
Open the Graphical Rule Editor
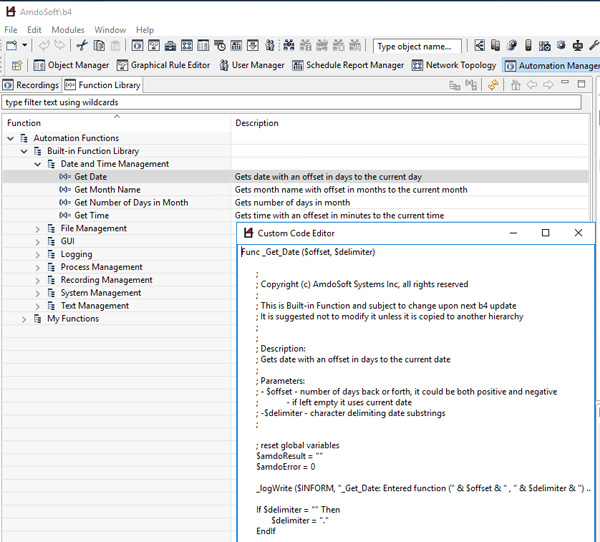point(163,65)
